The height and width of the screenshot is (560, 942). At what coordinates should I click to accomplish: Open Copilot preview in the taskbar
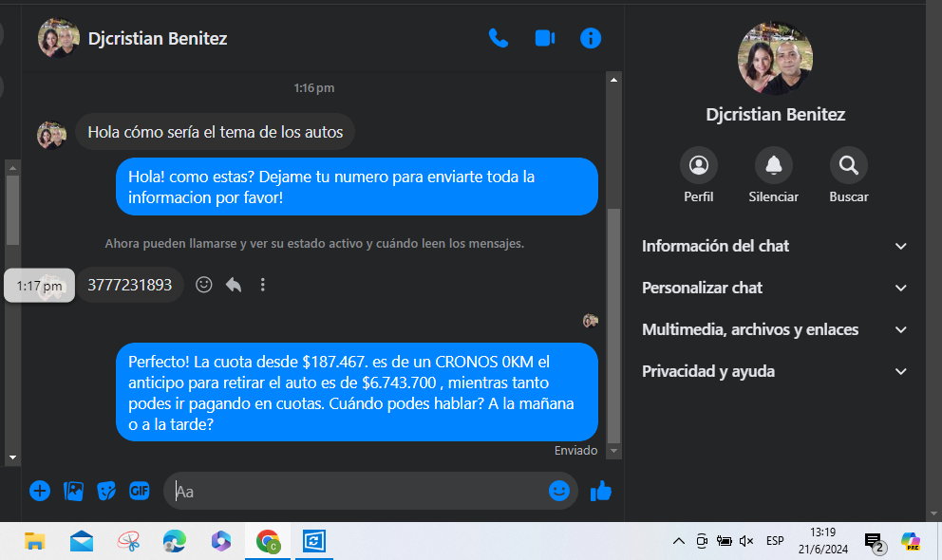pyautogui.click(x=910, y=541)
